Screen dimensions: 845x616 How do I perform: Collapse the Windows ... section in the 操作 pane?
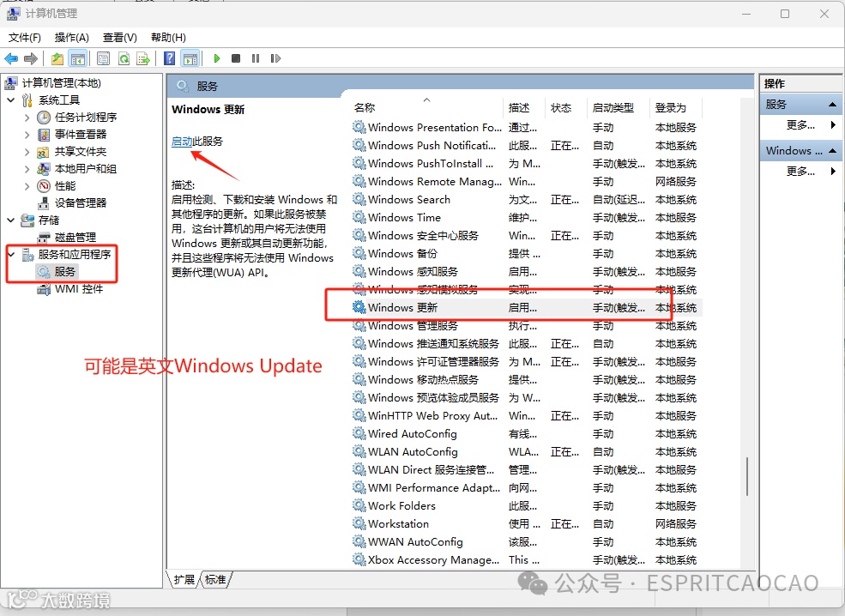832,151
